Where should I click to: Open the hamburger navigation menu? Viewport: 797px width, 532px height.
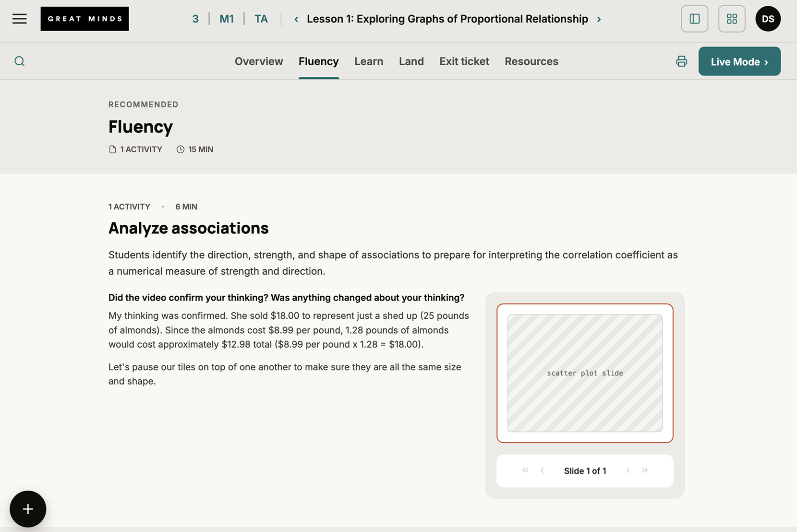(20, 19)
